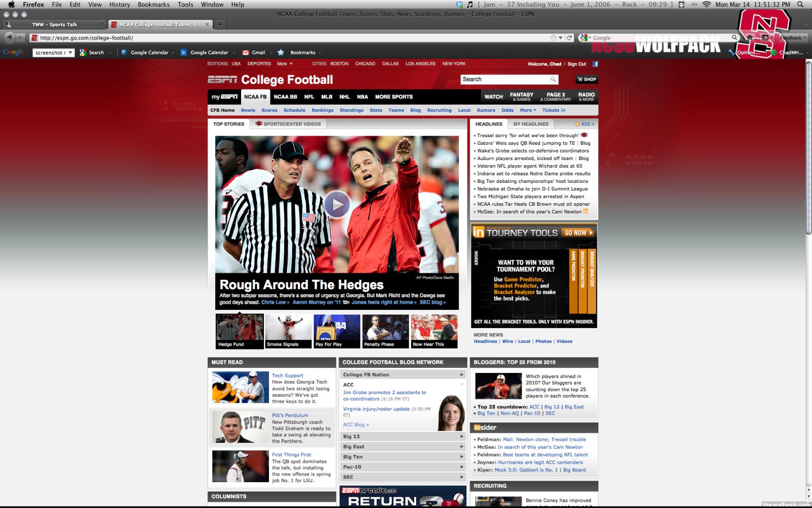Click the GO NOW Tourney Tools button

(578, 233)
